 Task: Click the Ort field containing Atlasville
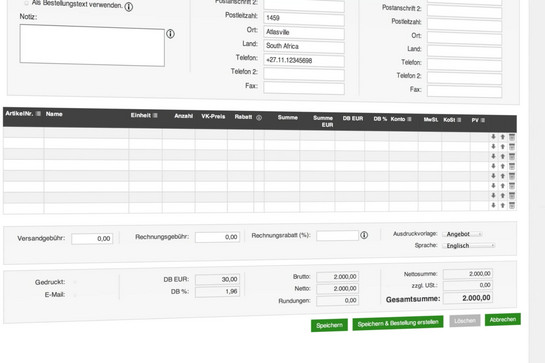(304, 33)
